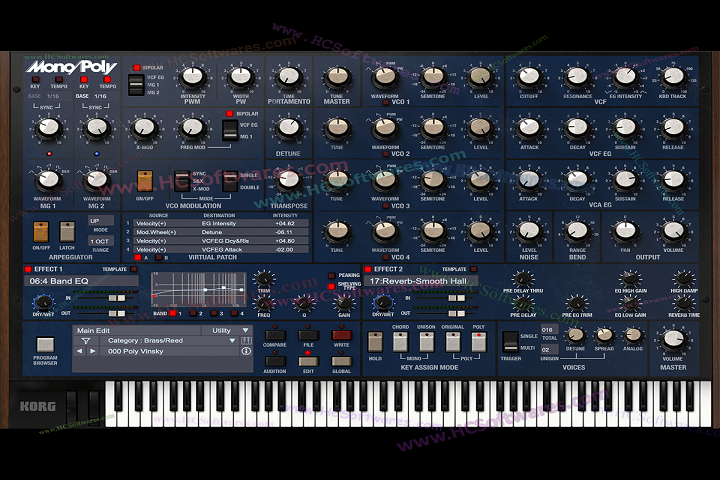Click the Master Tune knob
720x480 pixels.
click(x=337, y=78)
